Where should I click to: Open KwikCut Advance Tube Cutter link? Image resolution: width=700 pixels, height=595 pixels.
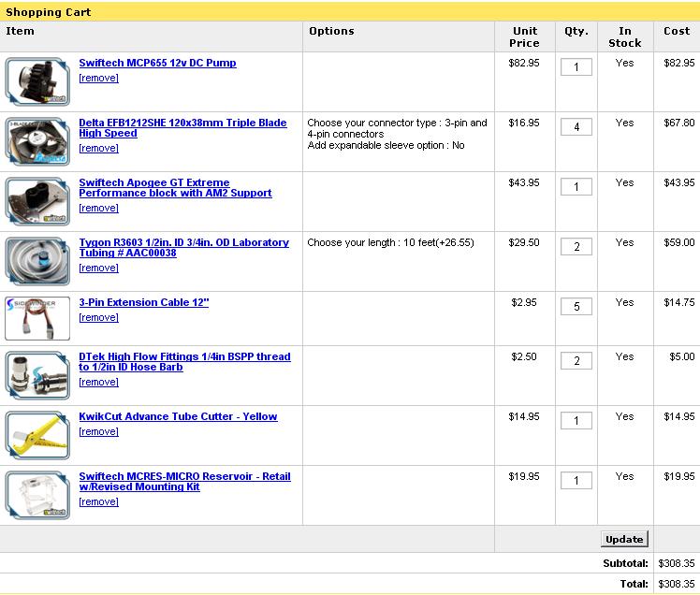pos(178,416)
